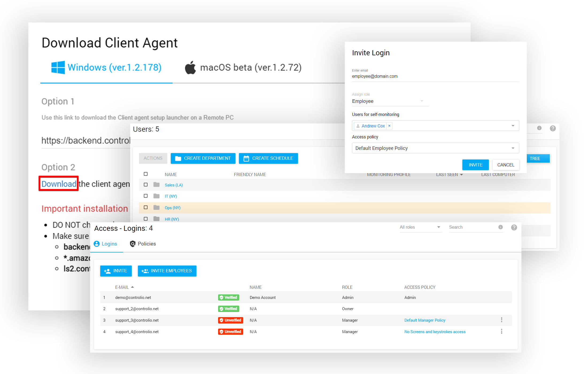Remove Andrew Cox chip with the x icon

coord(389,126)
